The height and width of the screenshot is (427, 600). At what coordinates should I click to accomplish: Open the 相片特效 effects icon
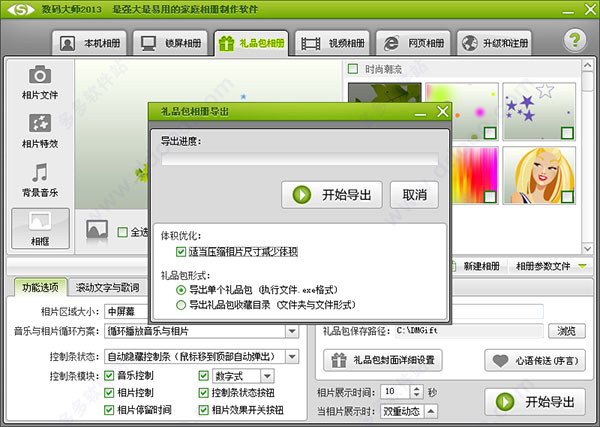(40, 123)
